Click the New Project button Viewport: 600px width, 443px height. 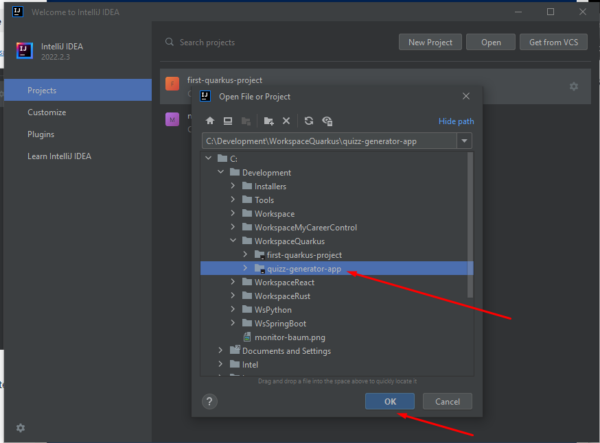(430, 42)
